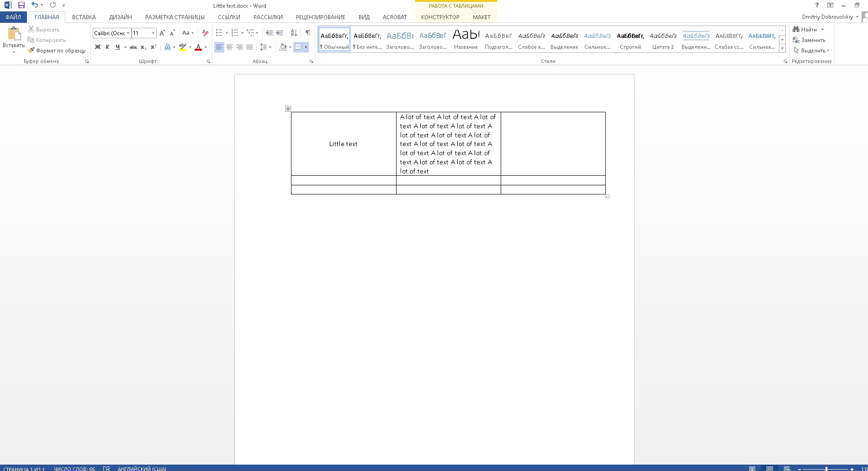Click the Format Painter brush icon

point(31,51)
